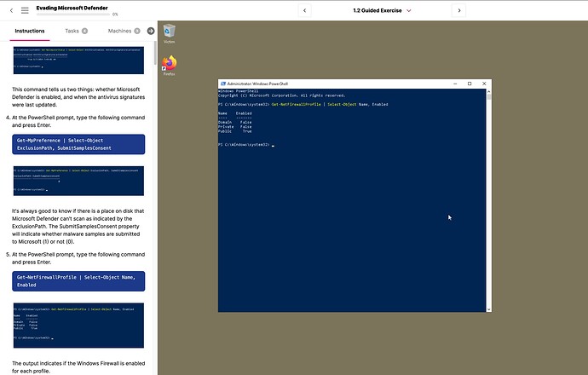Screen dimensions: 588x375
Task: Click the 'Private False' row in PowerShell output
Action: click(234, 127)
